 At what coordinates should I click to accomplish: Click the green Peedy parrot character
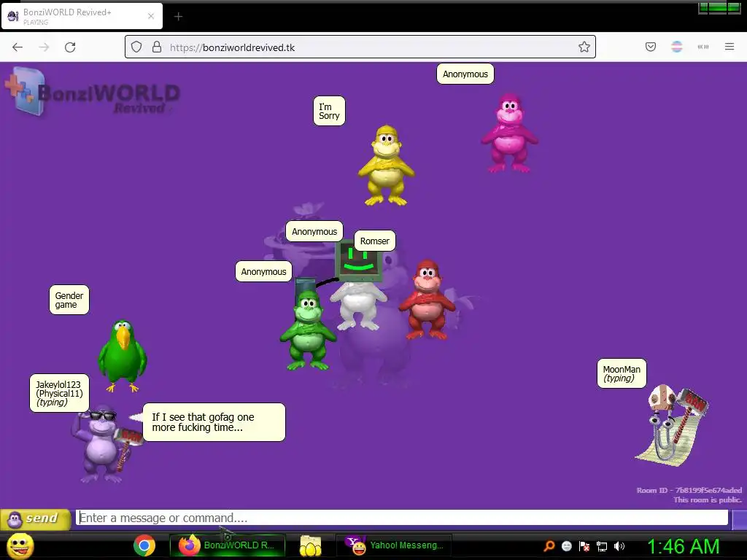pyautogui.click(x=123, y=356)
